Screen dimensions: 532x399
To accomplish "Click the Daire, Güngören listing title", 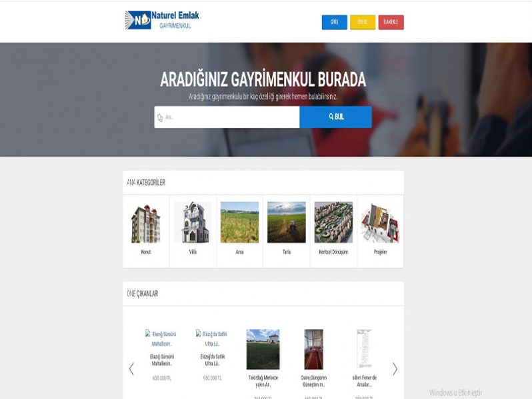I will (x=313, y=381).
